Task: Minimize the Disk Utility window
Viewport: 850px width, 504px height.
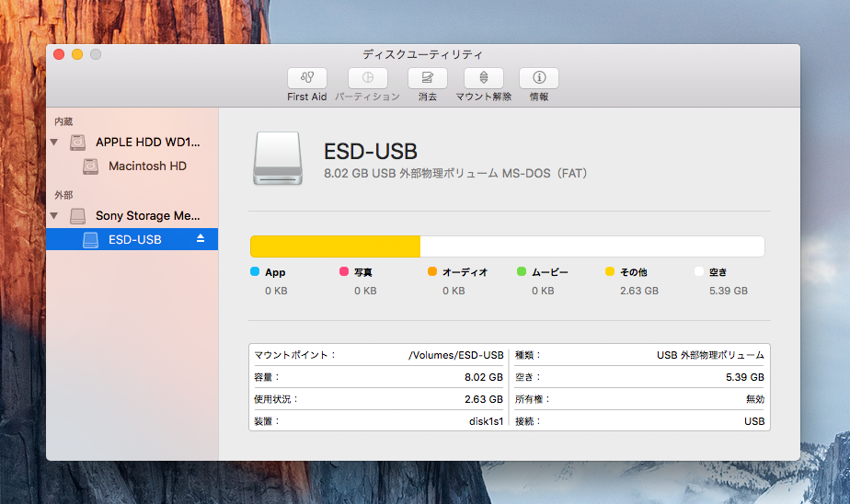Action: [77, 54]
